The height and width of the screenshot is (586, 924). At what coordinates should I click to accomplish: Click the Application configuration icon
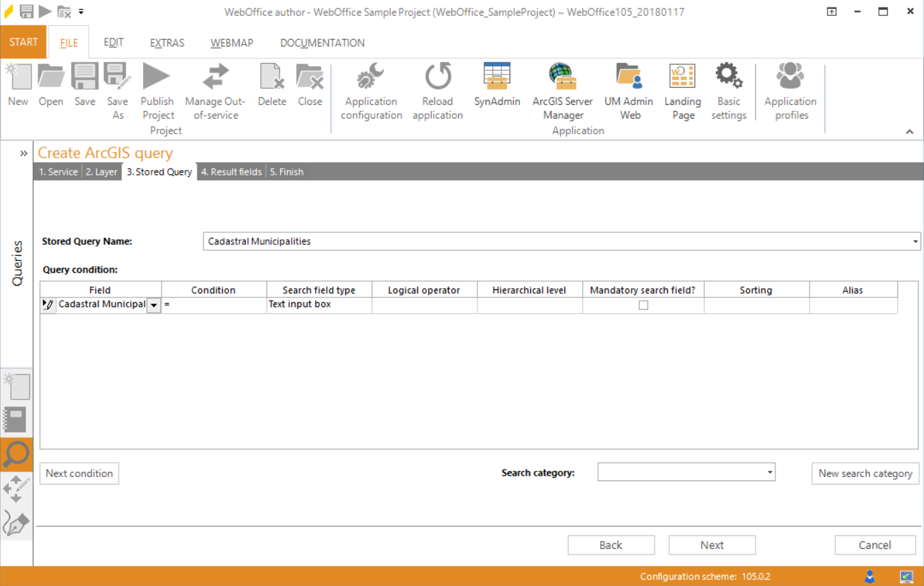[371, 90]
